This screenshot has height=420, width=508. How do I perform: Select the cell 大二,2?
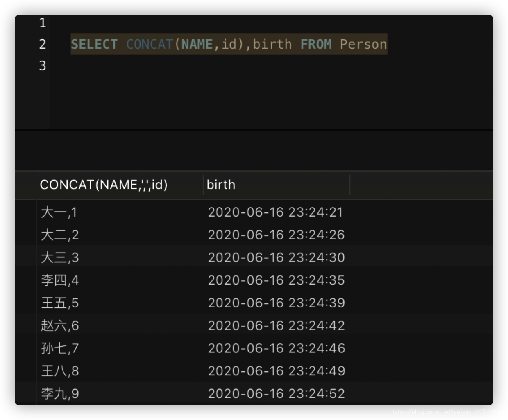[60, 235]
